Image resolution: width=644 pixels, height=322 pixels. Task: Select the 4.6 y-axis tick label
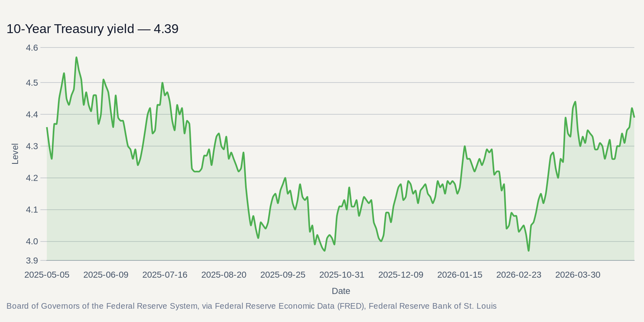(32, 48)
